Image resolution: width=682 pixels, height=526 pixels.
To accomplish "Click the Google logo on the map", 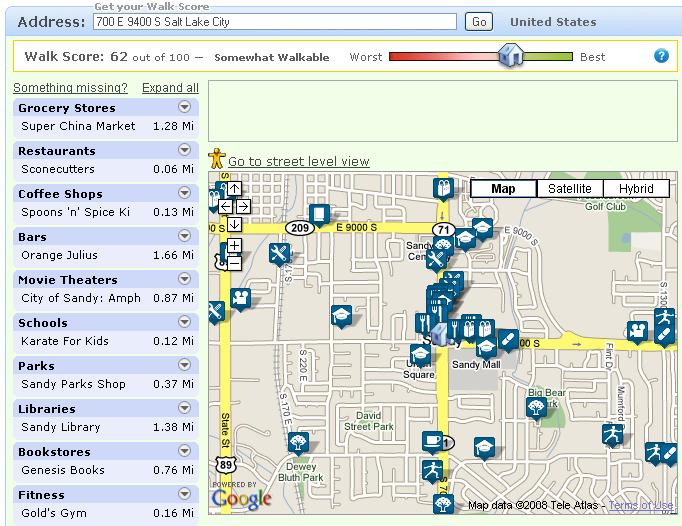I will (x=241, y=499).
